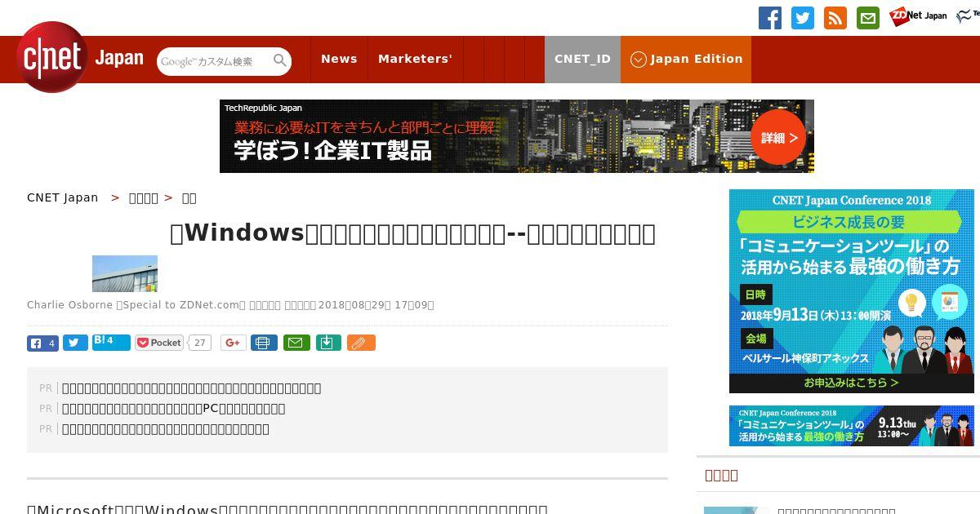This screenshot has width=980, height=514.
Task: Click the orange paperclip icon
Action: pos(361,343)
